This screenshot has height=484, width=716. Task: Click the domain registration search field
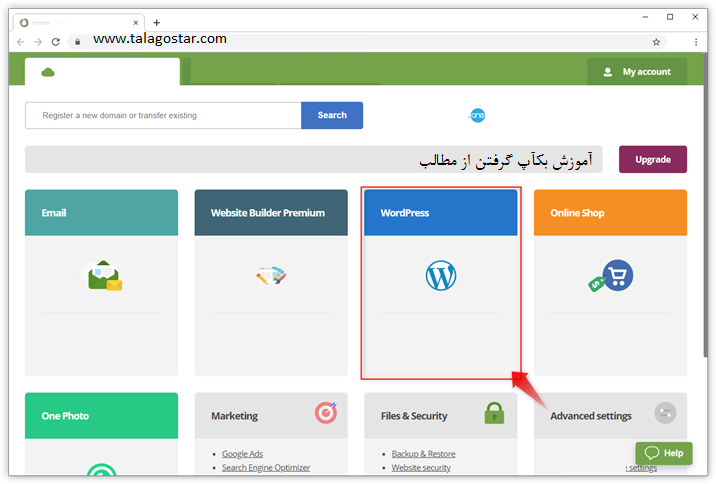tap(163, 115)
